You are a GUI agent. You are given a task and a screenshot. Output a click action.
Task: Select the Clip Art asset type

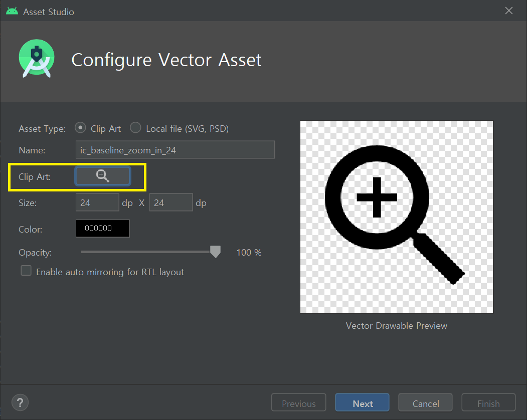pos(80,128)
